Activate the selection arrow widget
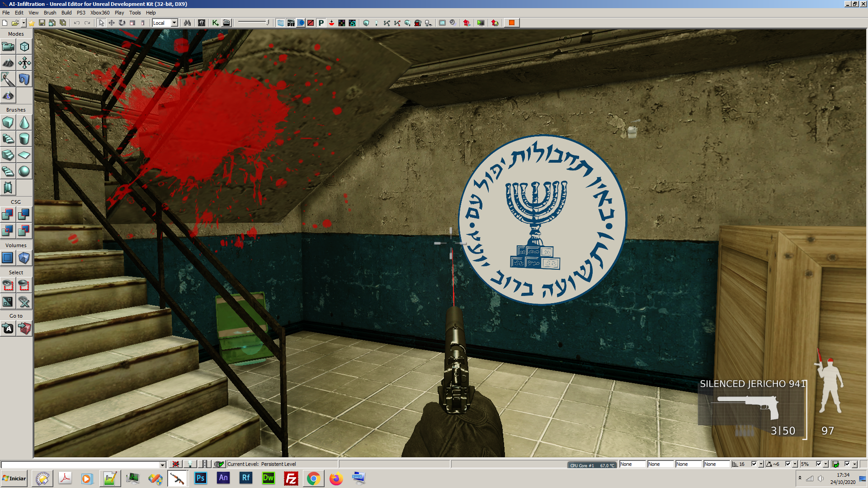The height and width of the screenshot is (488, 868). [101, 23]
